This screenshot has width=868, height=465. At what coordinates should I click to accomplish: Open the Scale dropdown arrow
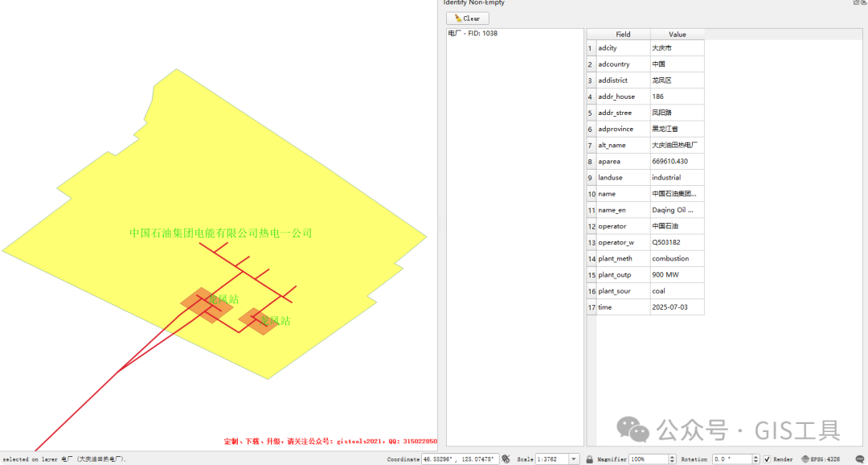tap(574, 459)
